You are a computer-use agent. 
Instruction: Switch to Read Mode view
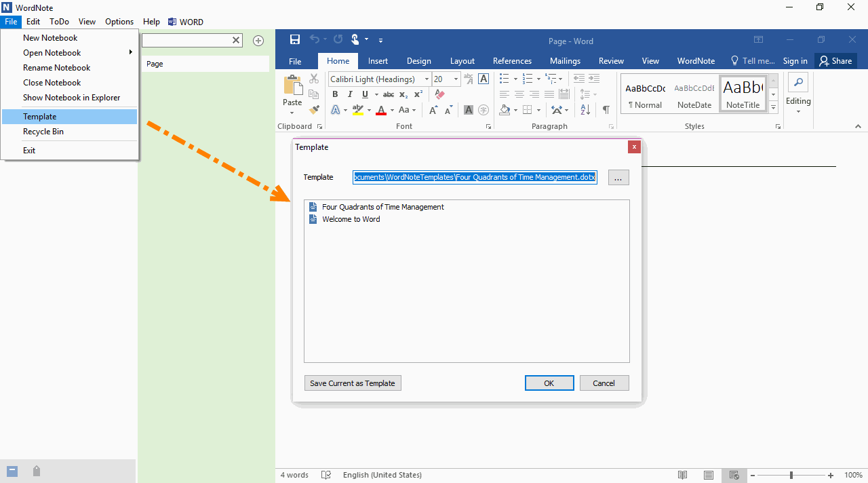[683, 475]
